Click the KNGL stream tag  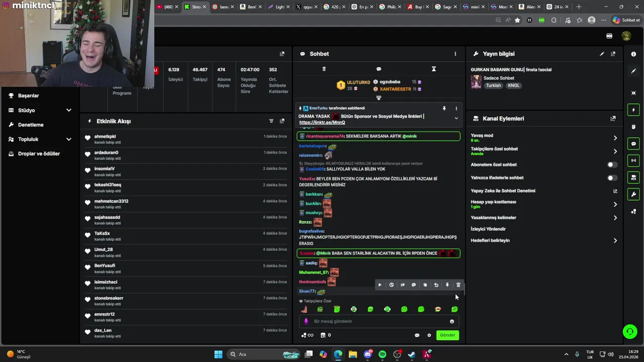click(513, 85)
